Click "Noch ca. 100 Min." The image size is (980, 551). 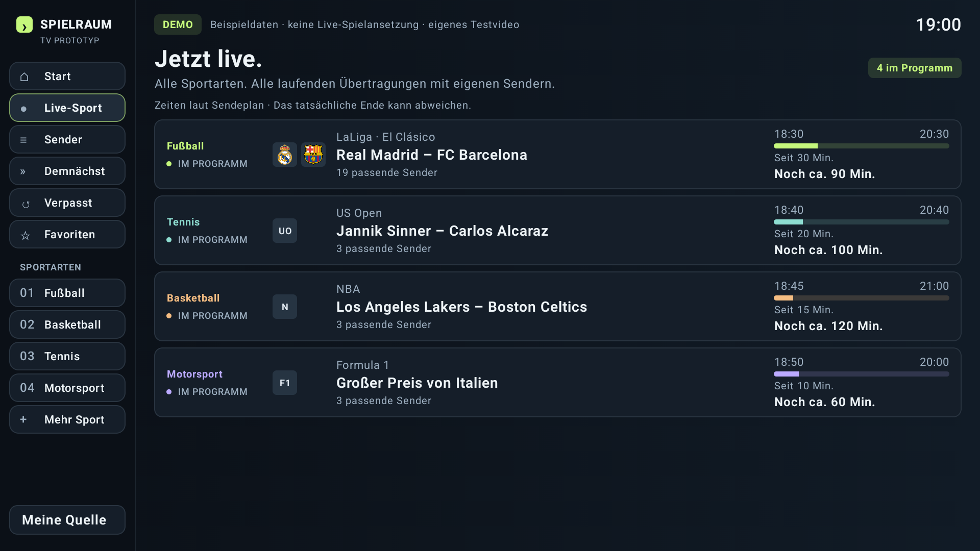(x=828, y=250)
